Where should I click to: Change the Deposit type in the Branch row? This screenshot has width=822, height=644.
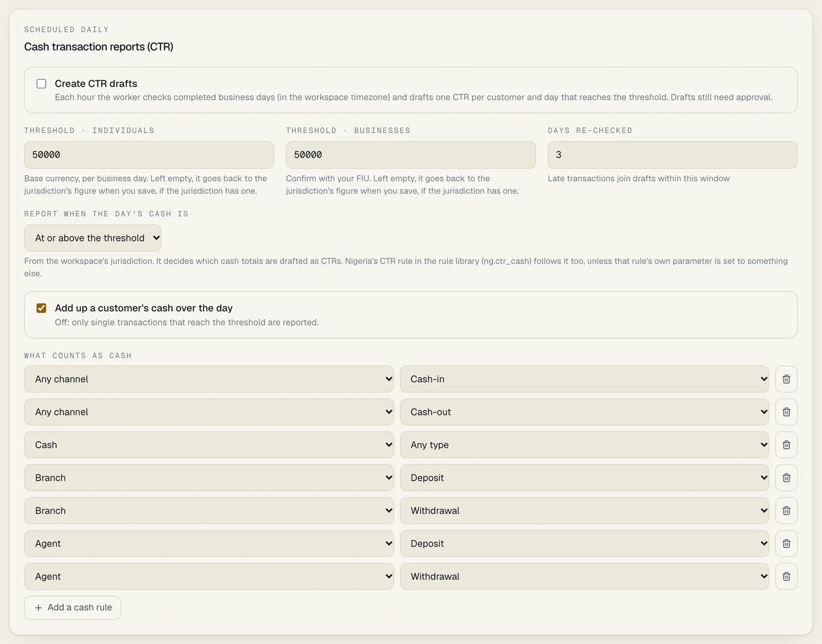585,478
